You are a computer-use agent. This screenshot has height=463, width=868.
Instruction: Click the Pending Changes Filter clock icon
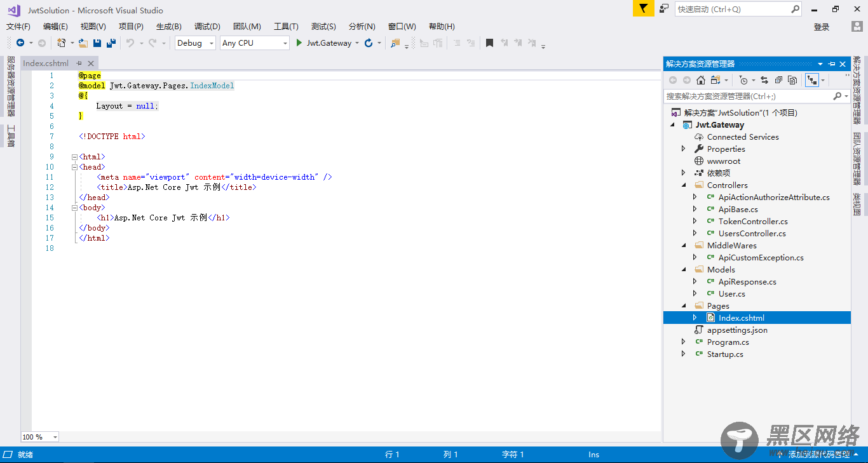tap(744, 80)
